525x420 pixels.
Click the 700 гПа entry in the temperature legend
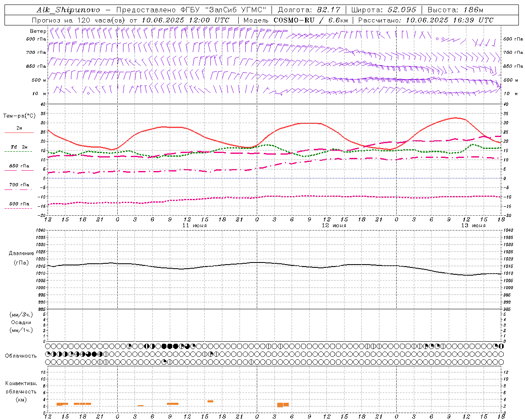pos(19,187)
